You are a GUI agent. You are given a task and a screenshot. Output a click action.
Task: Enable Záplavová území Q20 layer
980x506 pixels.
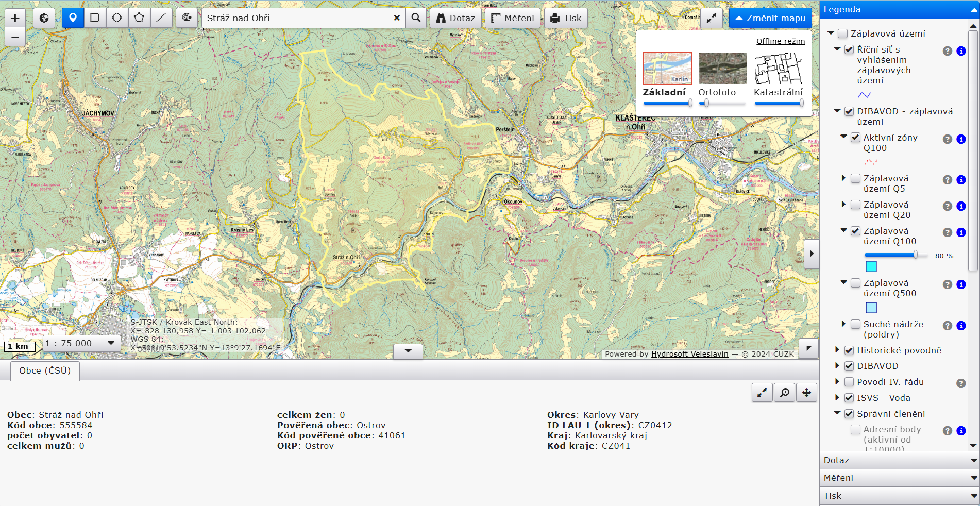click(855, 205)
